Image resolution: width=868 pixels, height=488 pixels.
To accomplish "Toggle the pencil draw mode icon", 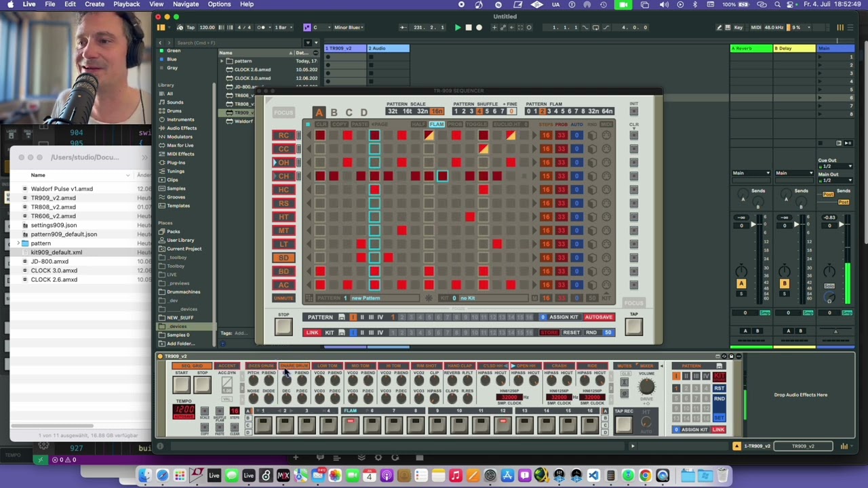I will [719, 28].
